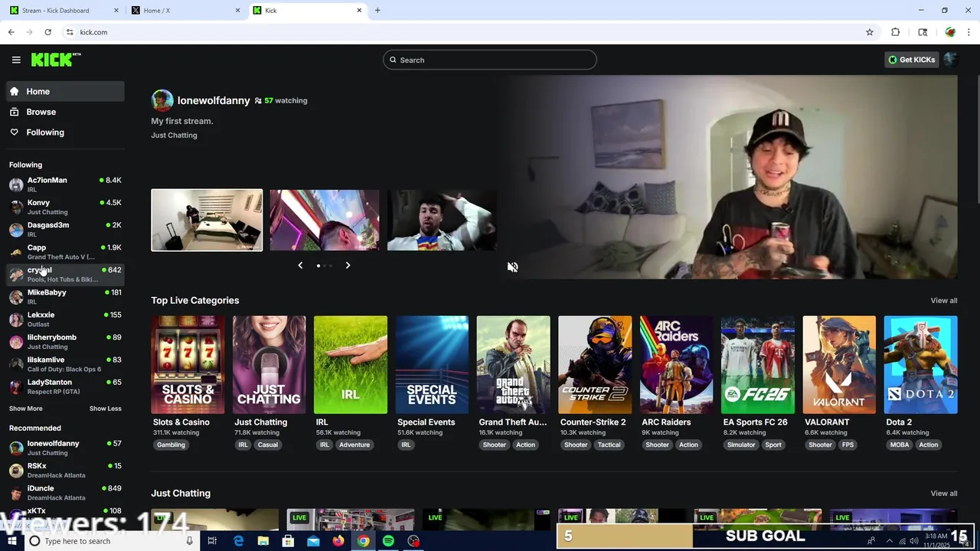Open Slots & Casino category card
The height and width of the screenshot is (551, 980).
(188, 365)
